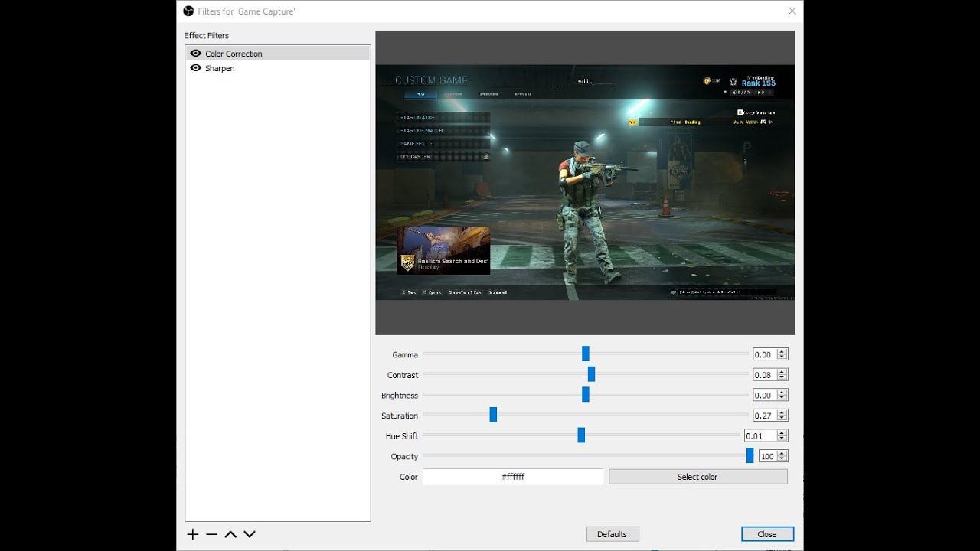Click the Opacity label
Image resolution: width=980 pixels, height=551 pixels.
point(404,456)
